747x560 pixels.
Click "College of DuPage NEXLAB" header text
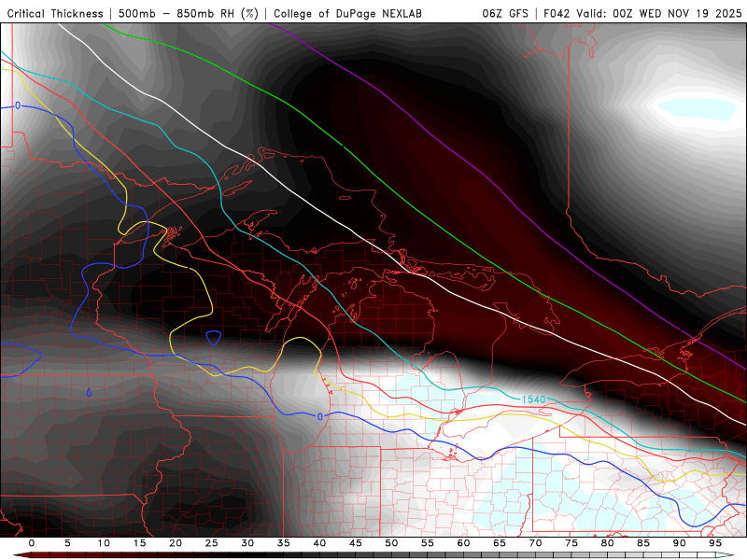click(347, 13)
